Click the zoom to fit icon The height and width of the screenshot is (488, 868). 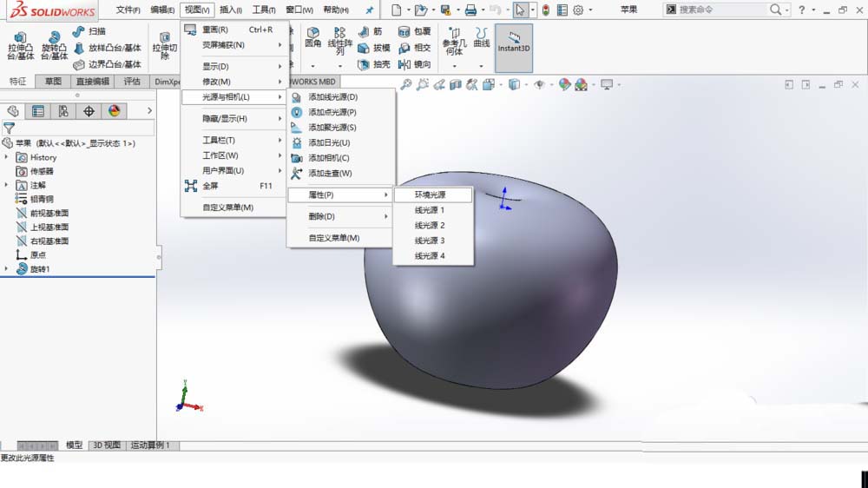406,85
